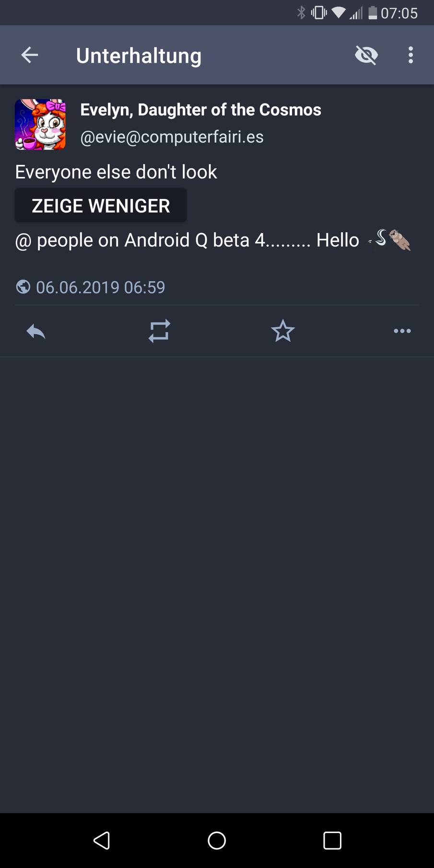434x868 pixels.
Task: Tap the back arrow in header
Action: coord(30,55)
